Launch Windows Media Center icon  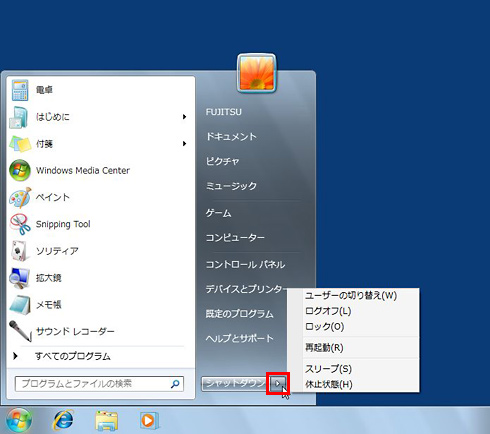(x=20, y=170)
